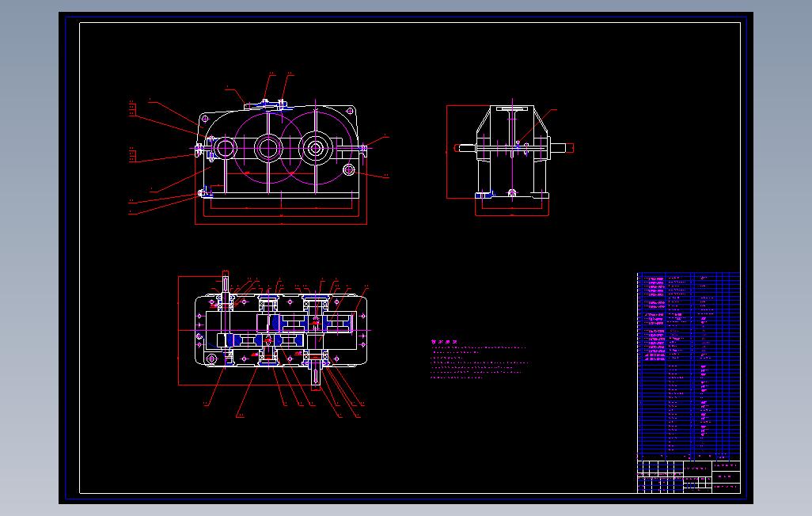
Task: Click the magenta technical requirements text block
Action: pos(478,359)
